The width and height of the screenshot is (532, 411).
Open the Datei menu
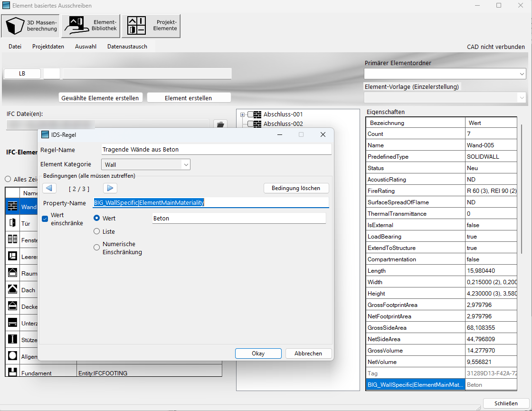pyautogui.click(x=15, y=47)
